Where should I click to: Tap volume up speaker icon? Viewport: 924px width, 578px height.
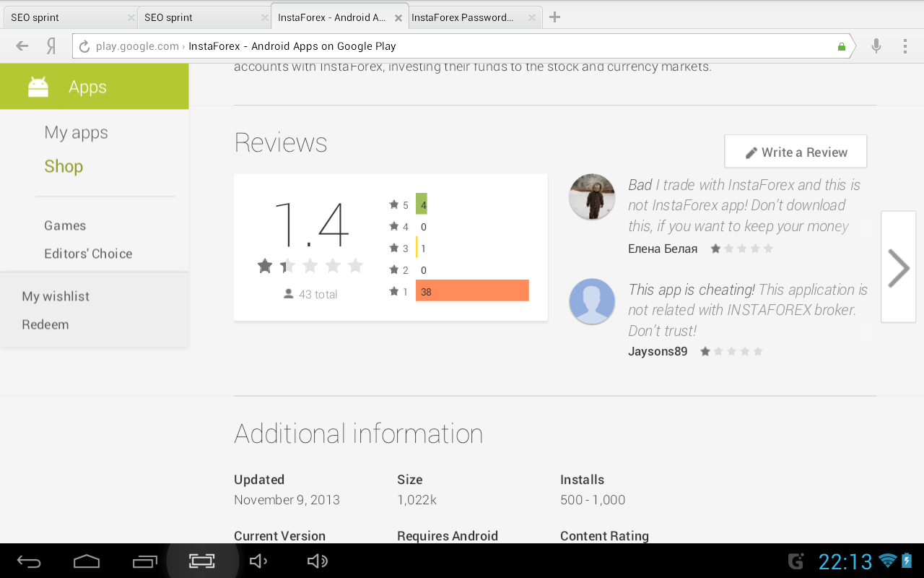[318, 561]
